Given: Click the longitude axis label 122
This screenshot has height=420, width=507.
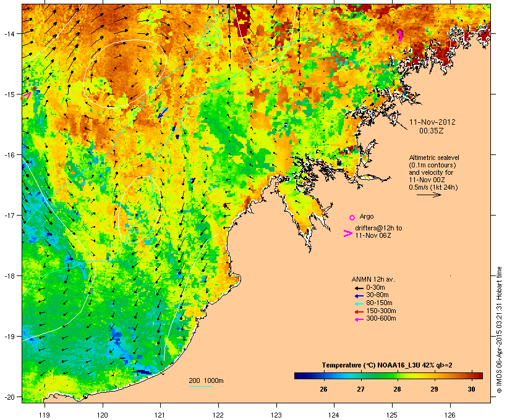Looking at the screenshot, I should pos(218,415).
